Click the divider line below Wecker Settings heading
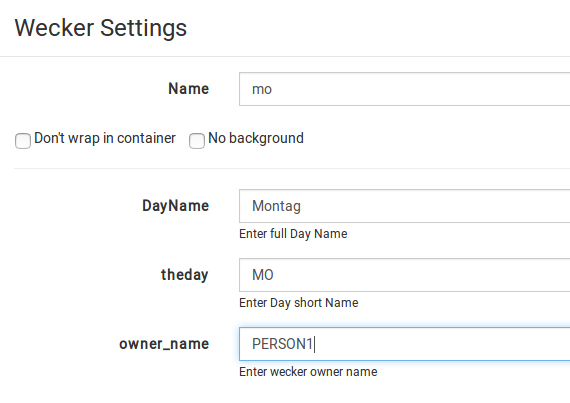 click(x=285, y=56)
